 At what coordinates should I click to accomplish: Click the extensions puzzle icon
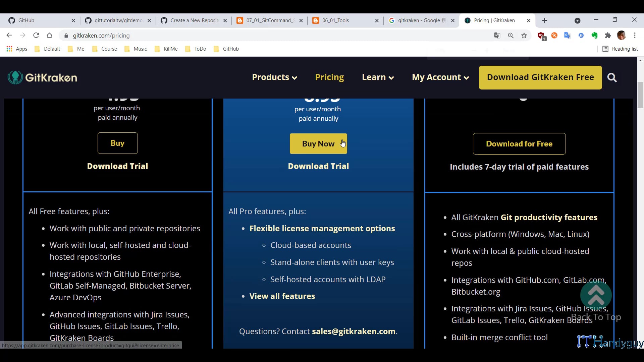(x=608, y=35)
